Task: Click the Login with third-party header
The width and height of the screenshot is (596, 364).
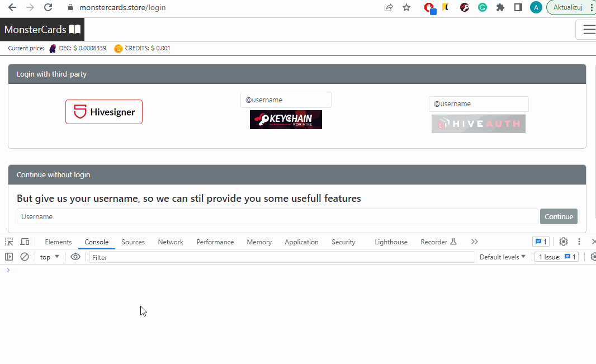Action: (297, 74)
